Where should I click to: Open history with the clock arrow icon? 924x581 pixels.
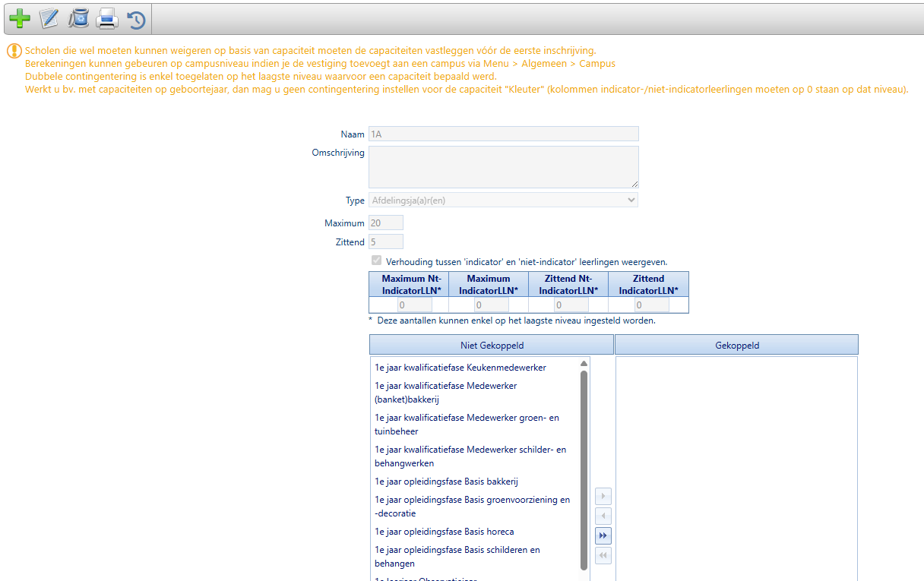tap(136, 20)
